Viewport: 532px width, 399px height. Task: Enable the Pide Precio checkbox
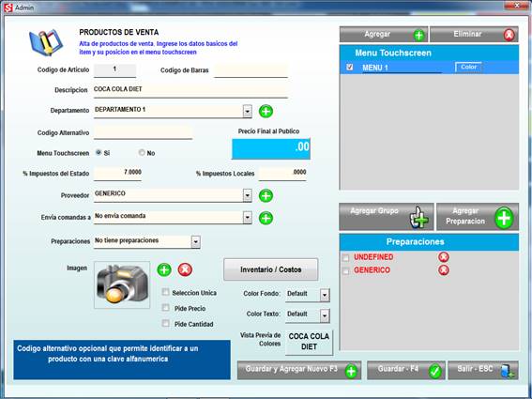pyautogui.click(x=165, y=308)
